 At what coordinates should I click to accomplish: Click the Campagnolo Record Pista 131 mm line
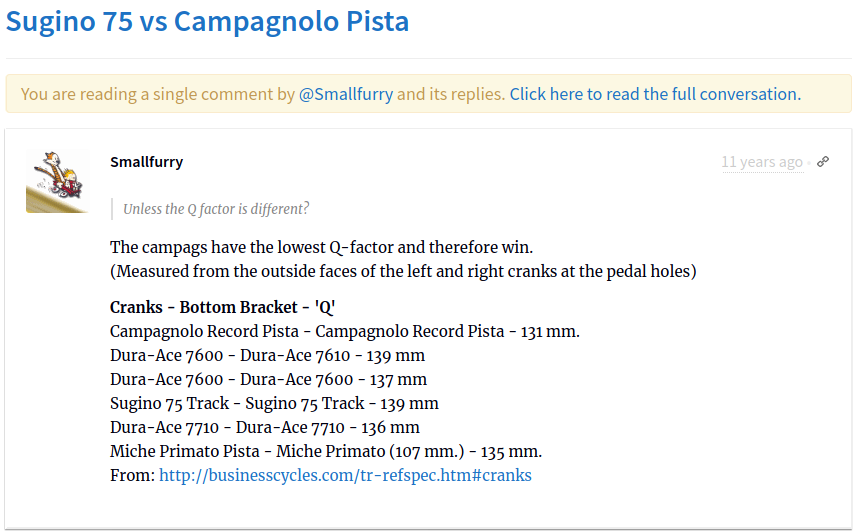point(344,331)
